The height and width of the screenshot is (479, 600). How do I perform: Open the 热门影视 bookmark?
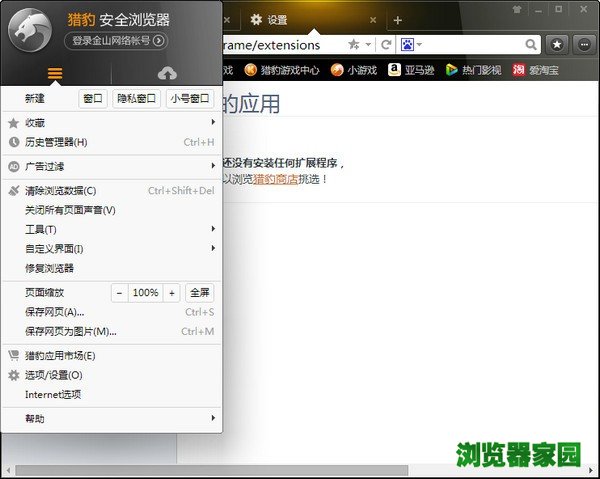pos(474,70)
